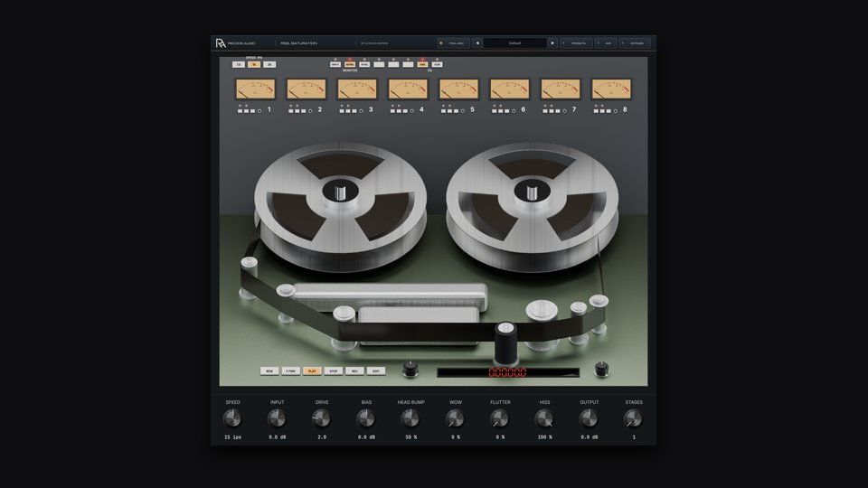
Task: Open the Default preset name field
Action: tap(514, 43)
